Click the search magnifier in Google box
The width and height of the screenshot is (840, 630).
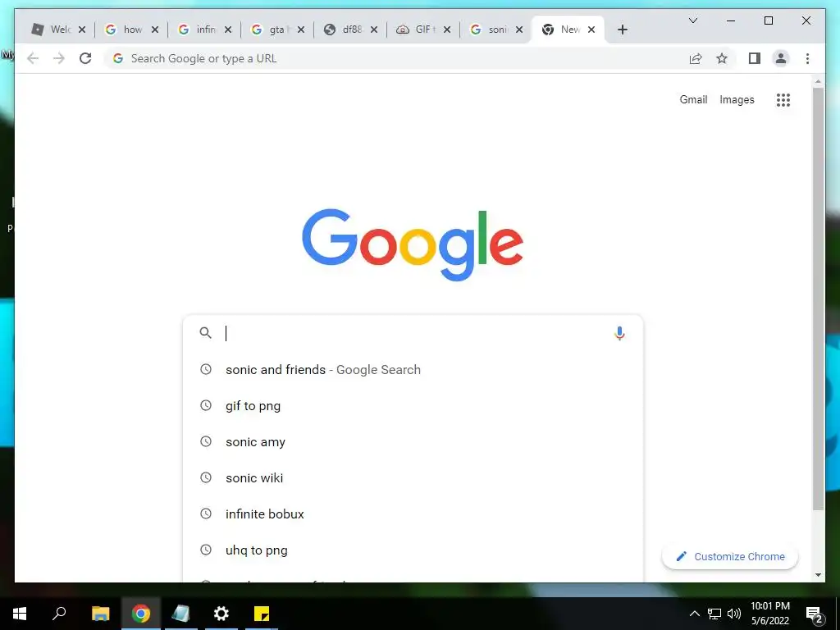(x=205, y=333)
